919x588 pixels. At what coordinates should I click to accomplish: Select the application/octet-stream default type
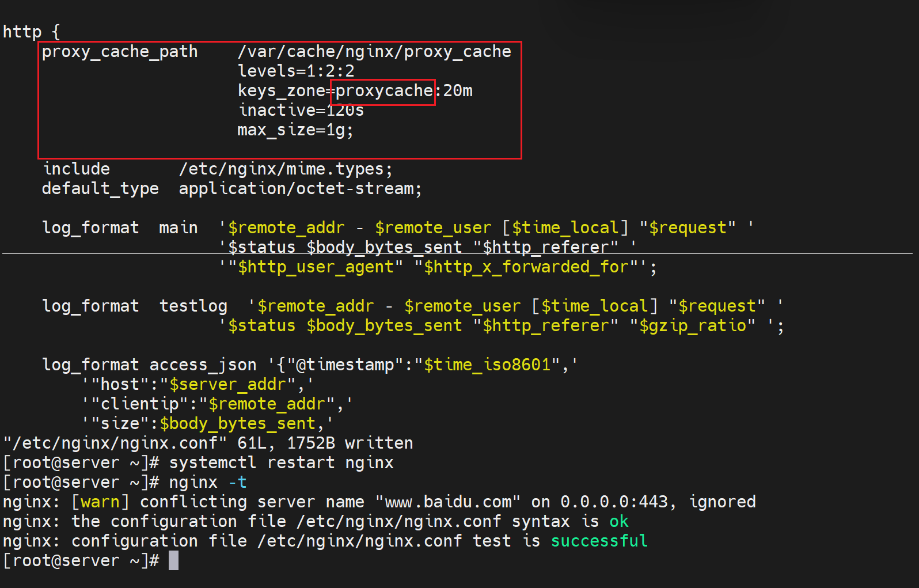[300, 189]
